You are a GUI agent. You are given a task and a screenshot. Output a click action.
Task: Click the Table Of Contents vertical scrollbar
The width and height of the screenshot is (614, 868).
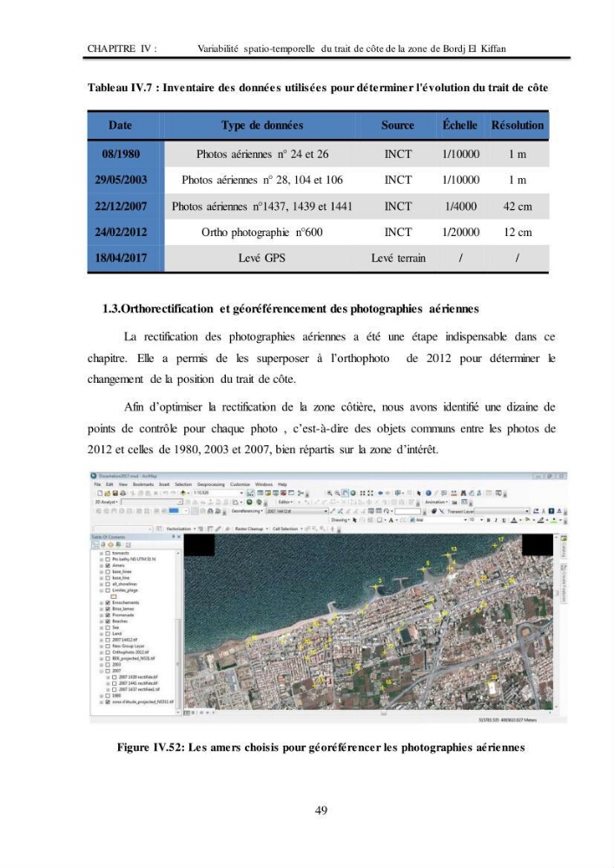click(178, 632)
